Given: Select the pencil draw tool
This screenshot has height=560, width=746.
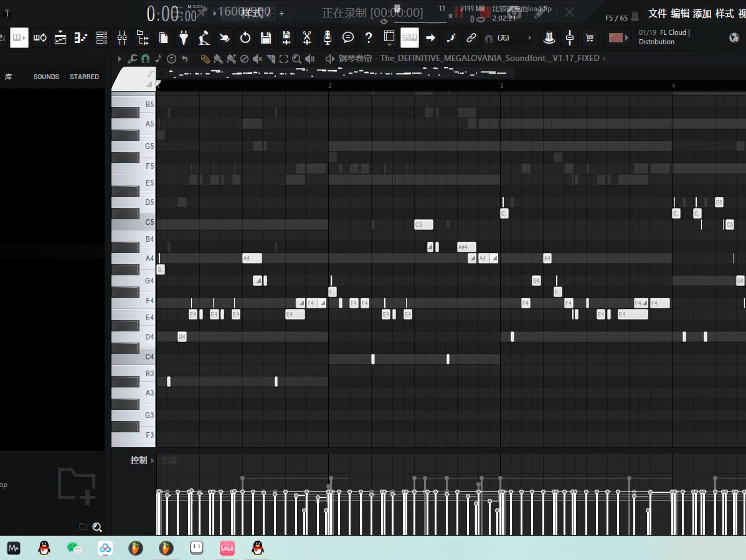Looking at the screenshot, I should (205, 59).
